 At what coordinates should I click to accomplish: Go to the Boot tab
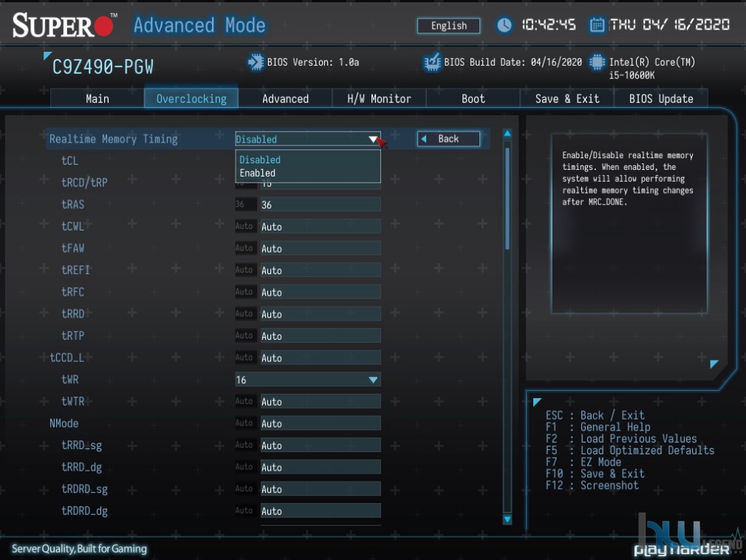pyautogui.click(x=473, y=98)
